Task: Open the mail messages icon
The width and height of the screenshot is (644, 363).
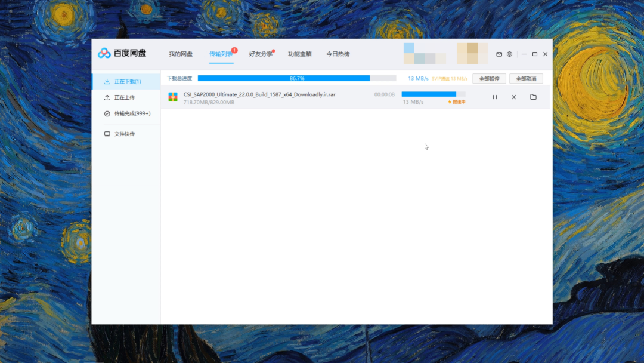Action: (499, 54)
